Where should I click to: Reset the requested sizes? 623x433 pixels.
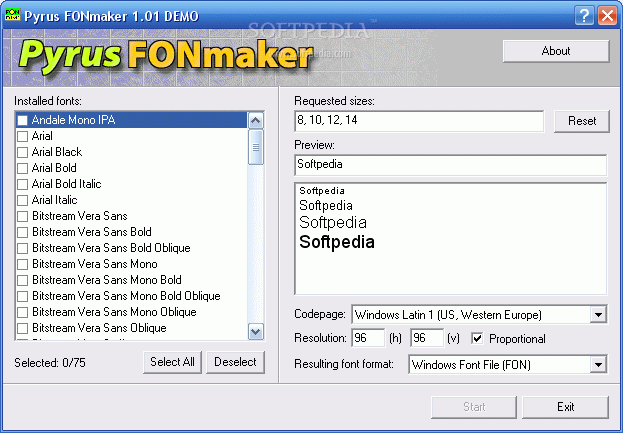coord(582,121)
